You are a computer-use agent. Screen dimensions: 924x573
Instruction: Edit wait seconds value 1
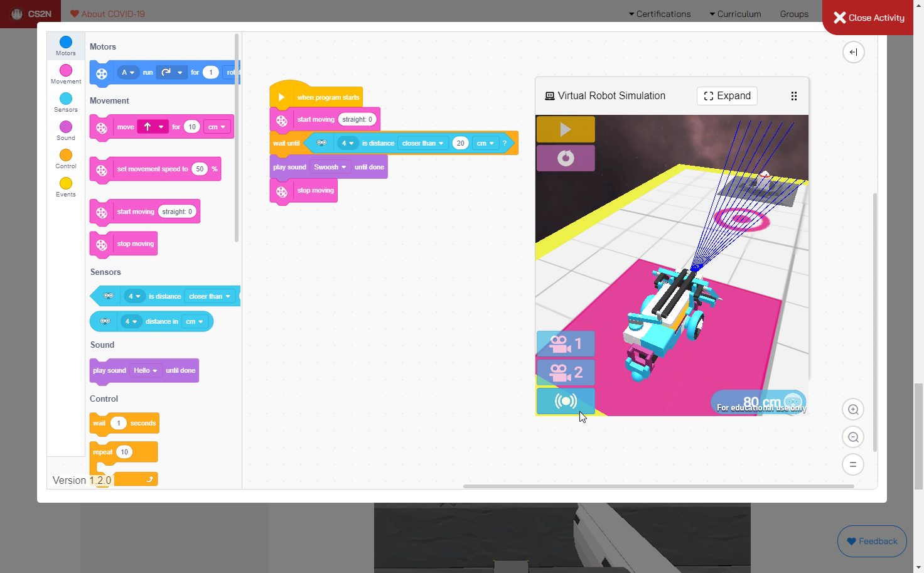point(119,424)
